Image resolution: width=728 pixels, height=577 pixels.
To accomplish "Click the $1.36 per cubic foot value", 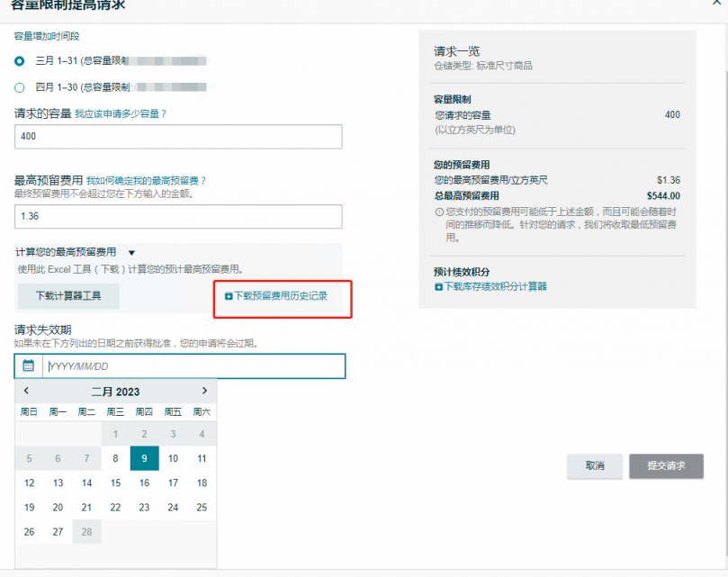I will (x=669, y=180).
